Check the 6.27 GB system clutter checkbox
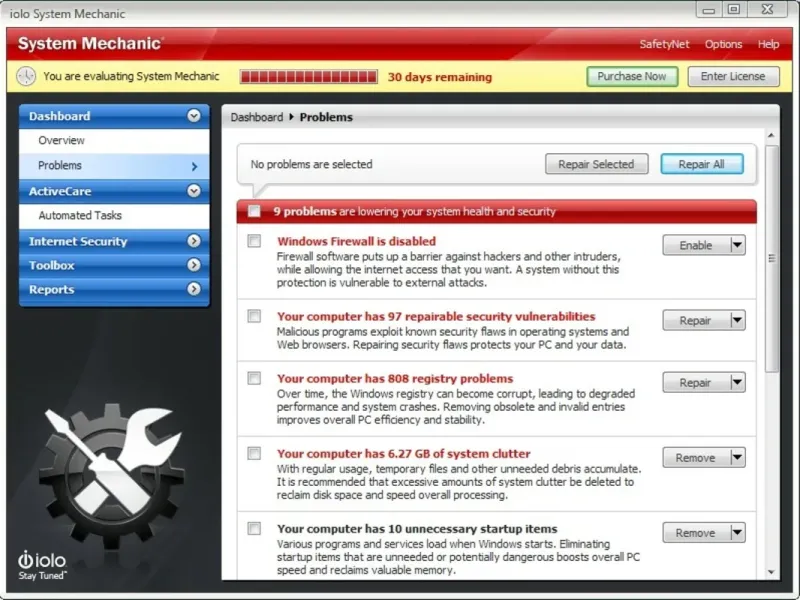800x600 pixels. coord(254,454)
